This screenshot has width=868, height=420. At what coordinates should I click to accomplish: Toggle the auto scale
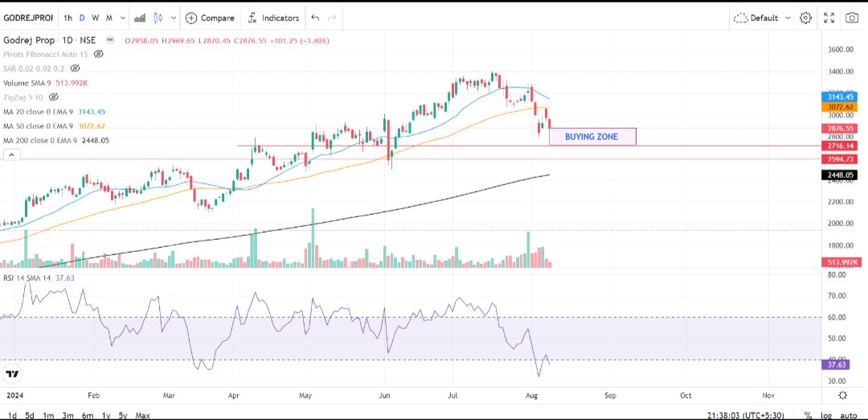[849, 415]
